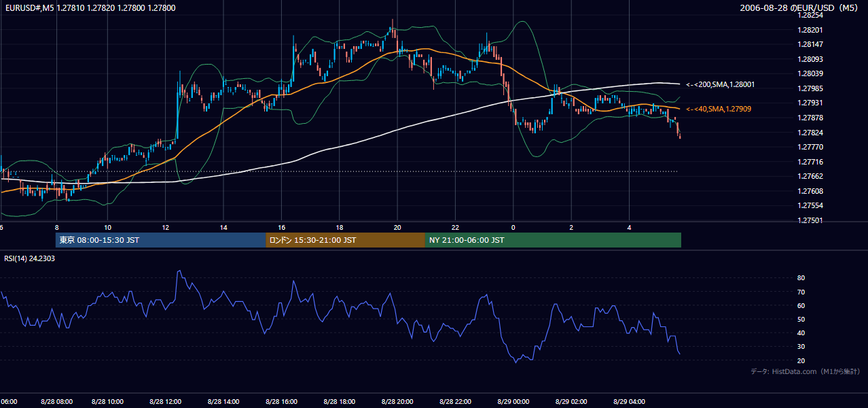868x408 pixels.
Task: Click price level 1.28039 on the axis
Action: click(x=811, y=73)
